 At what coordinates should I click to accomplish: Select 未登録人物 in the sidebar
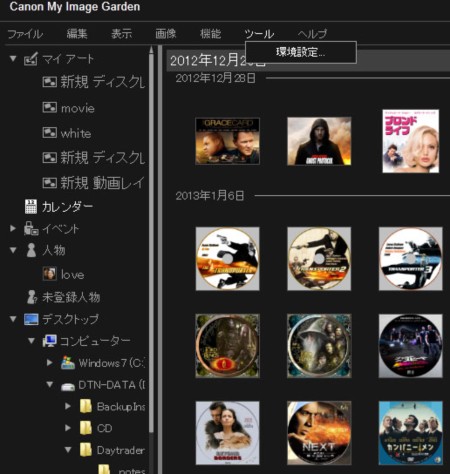(71, 297)
